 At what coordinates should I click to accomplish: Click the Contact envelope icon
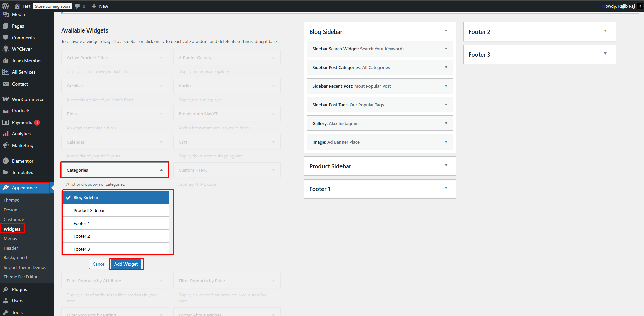6,84
